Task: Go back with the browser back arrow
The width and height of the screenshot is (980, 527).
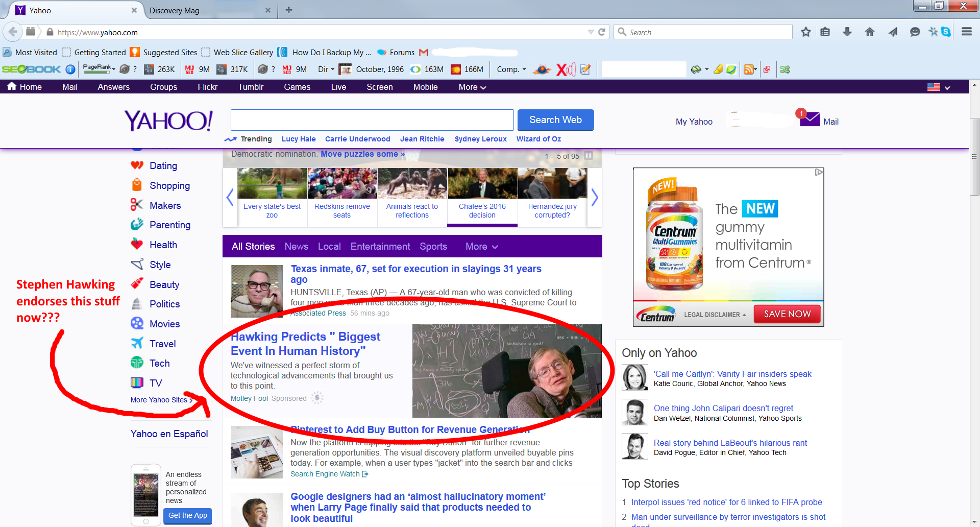Action: click(x=13, y=32)
